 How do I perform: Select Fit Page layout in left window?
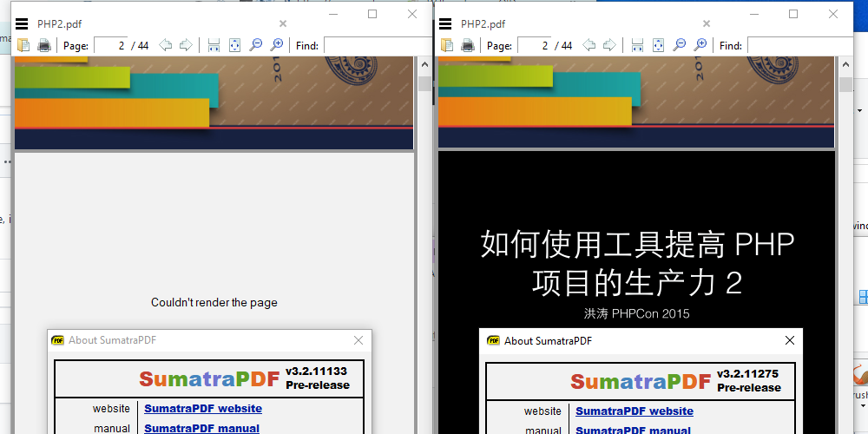point(234,45)
